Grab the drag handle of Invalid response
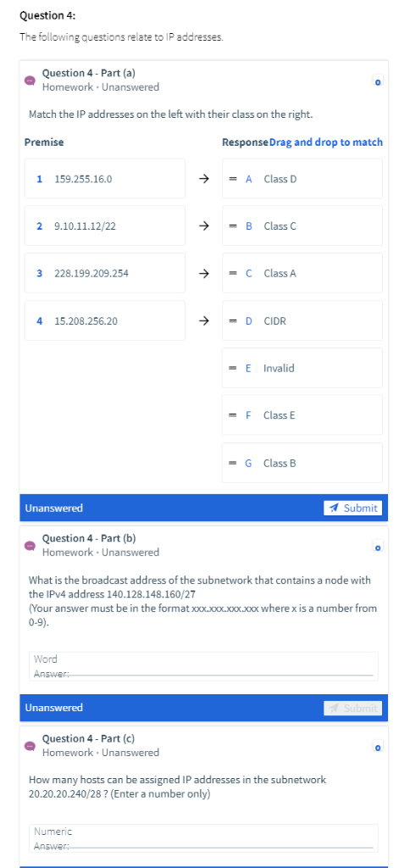The width and height of the screenshot is (399, 868). (234, 368)
